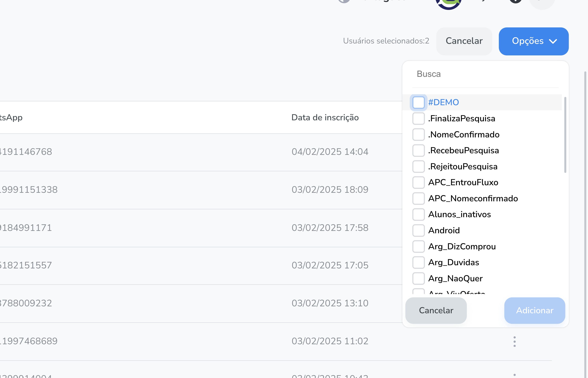The height and width of the screenshot is (378, 588).
Task: Click the date 03/02/2025 17:58
Action: (x=330, y=228)
